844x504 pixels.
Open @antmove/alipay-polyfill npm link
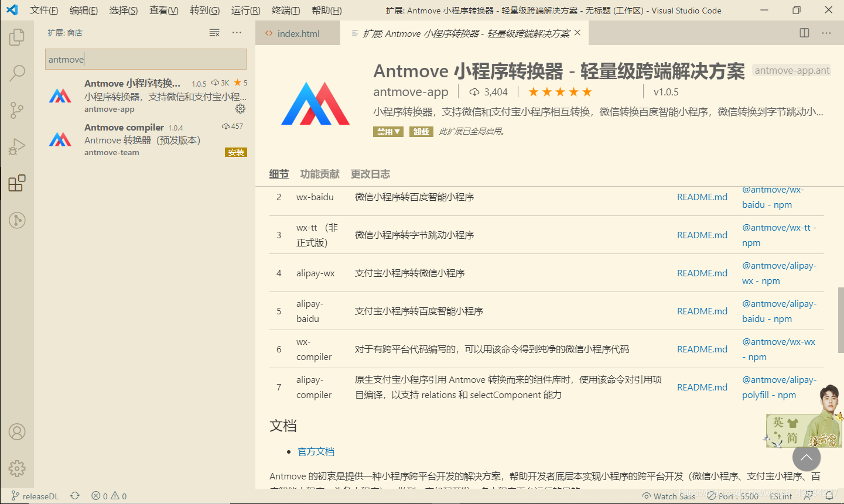coord(779,387)
